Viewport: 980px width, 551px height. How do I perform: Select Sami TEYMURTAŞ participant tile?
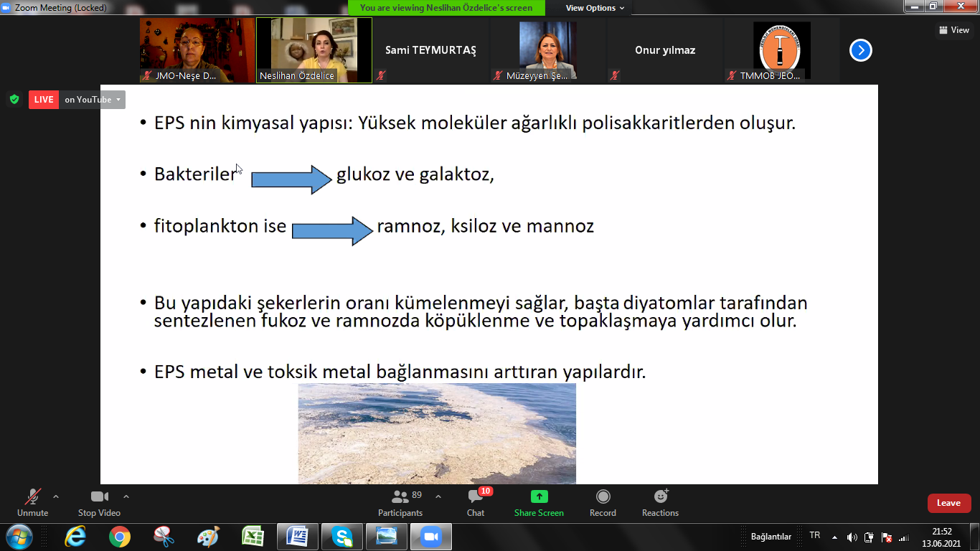click(430, 50)
